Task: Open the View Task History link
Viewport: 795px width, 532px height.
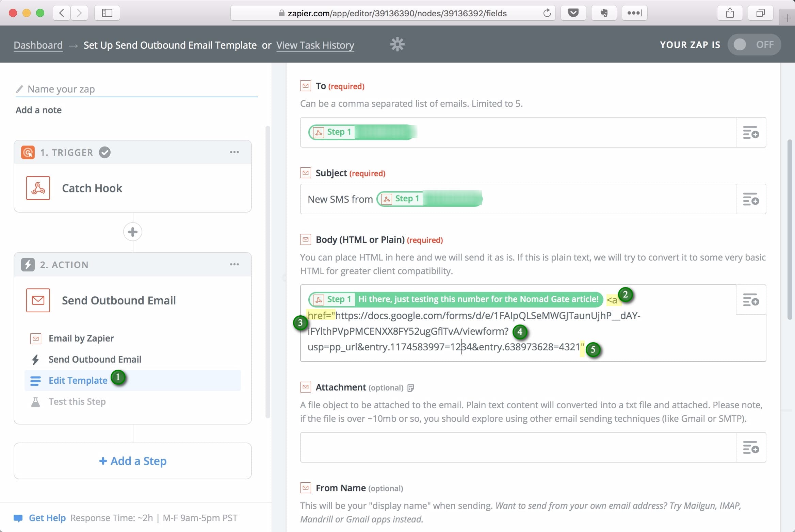Action: 315,45
